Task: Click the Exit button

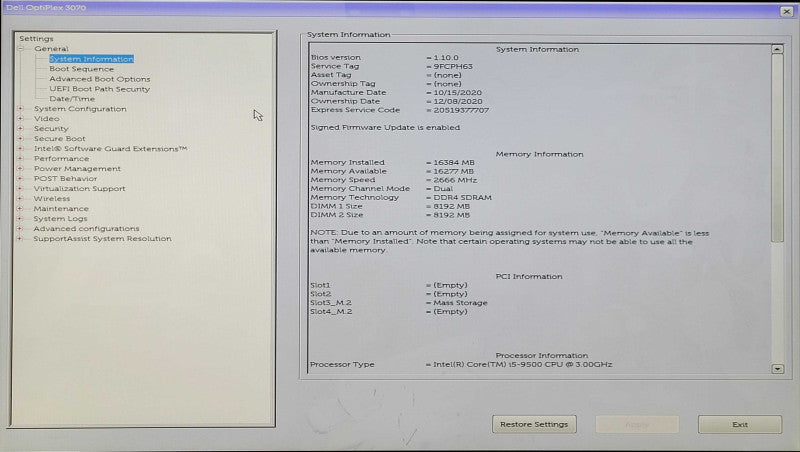Action: [x=740, y=424]
